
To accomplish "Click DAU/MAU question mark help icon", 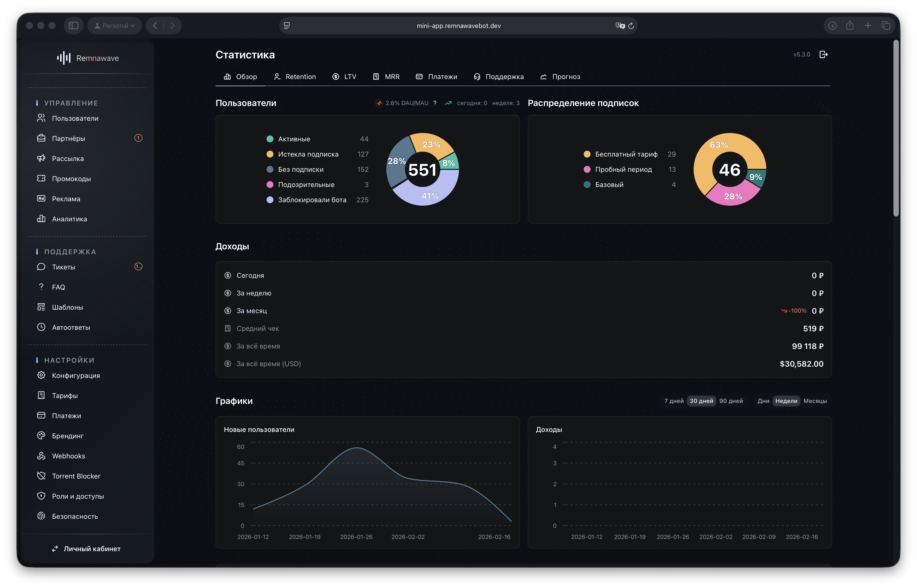I will 435,103.
